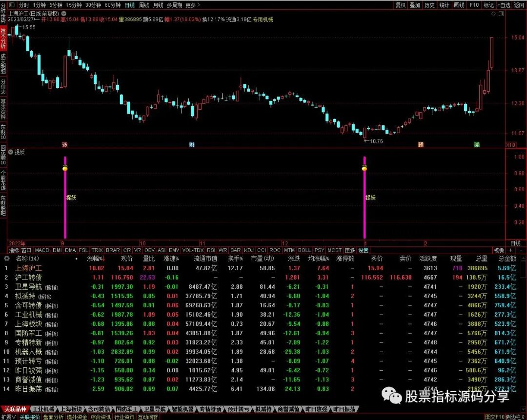Select the 周线 weekly period

pos(144,5)
